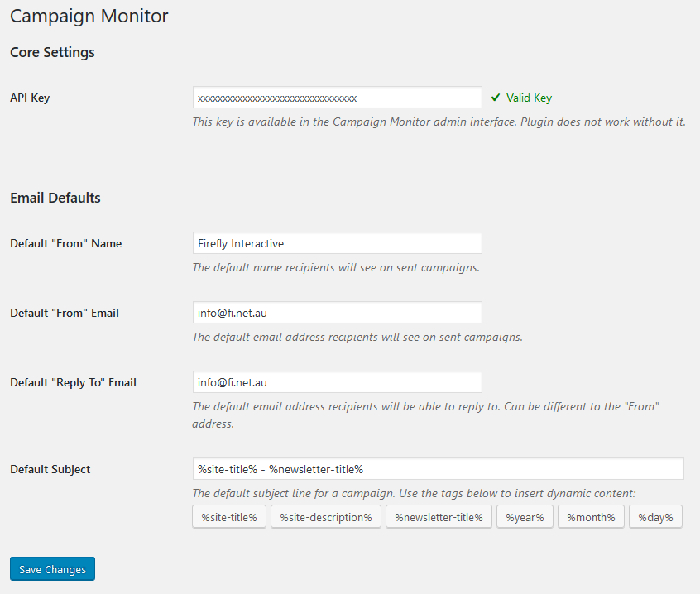Viewport: 700px width, 594px height.
Task: Click the API Key input field
Action: click(338, 98)
